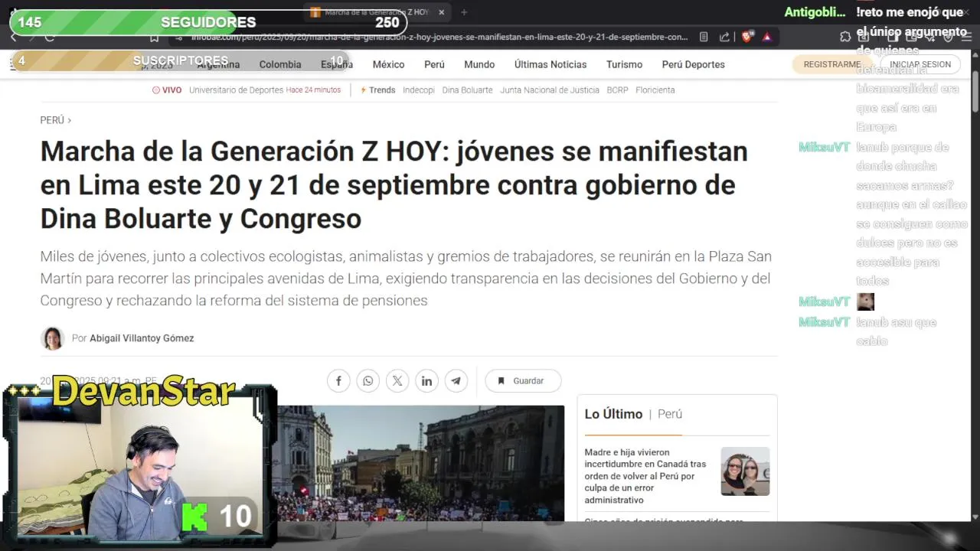
Task: Share article on LinkedIn icon
Action: [426, 380]
